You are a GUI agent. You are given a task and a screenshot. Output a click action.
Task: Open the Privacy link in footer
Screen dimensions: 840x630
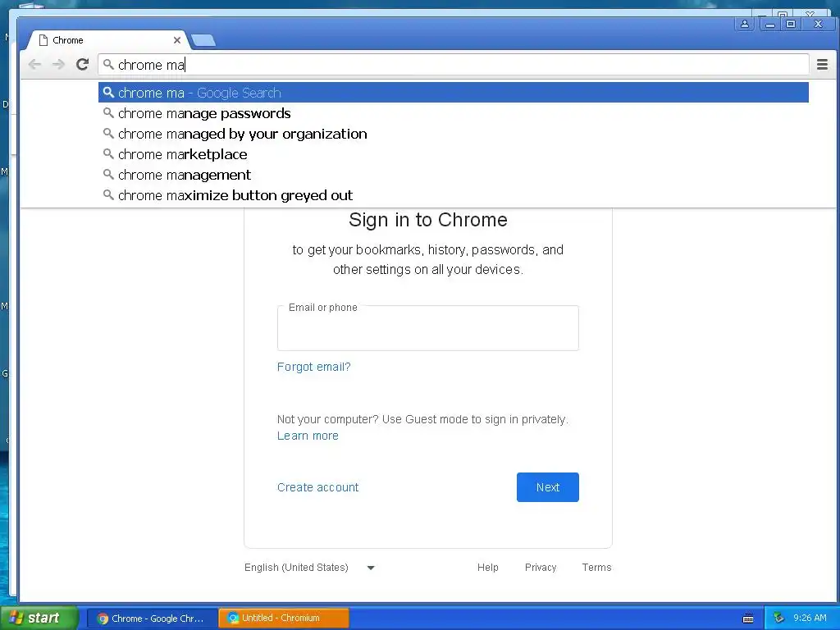[x=541, y=568]
